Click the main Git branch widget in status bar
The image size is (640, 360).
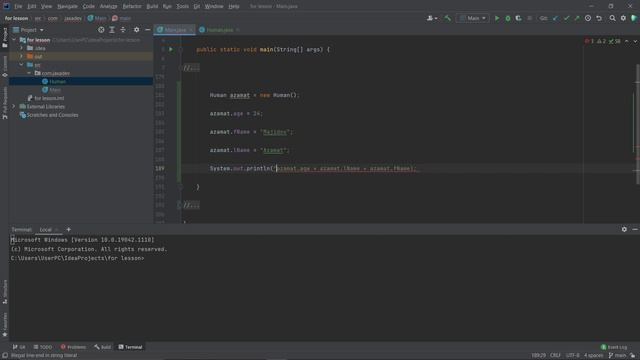tap(619, 356)
